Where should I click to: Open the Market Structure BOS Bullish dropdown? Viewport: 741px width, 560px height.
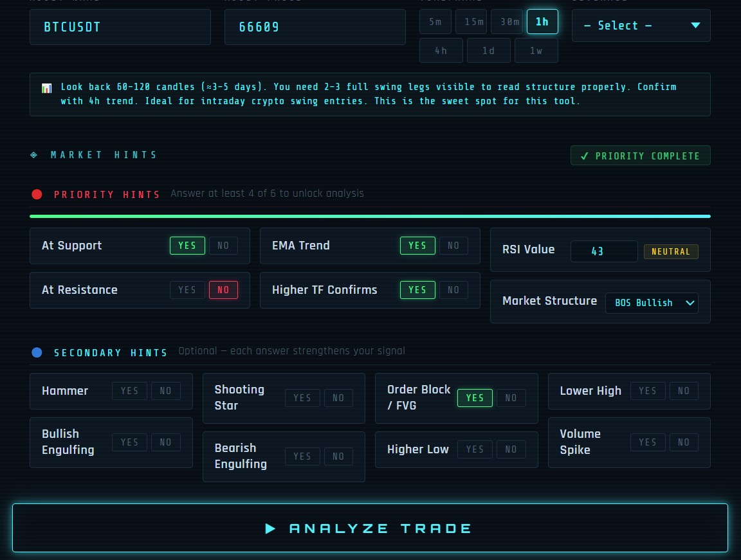tap(651, 303)
